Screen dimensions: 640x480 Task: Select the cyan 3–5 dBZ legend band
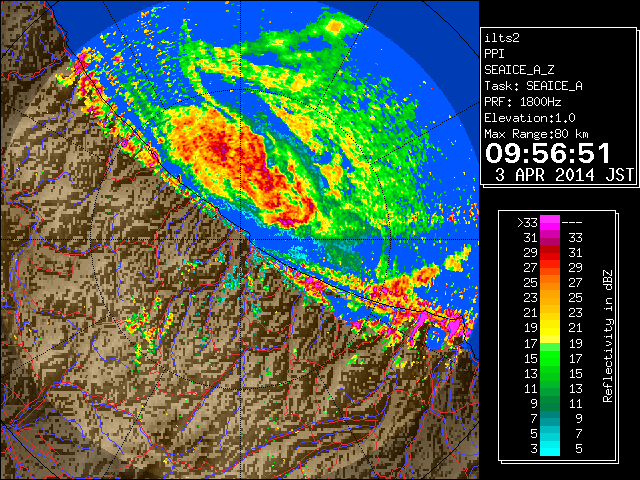pos(550,448)
